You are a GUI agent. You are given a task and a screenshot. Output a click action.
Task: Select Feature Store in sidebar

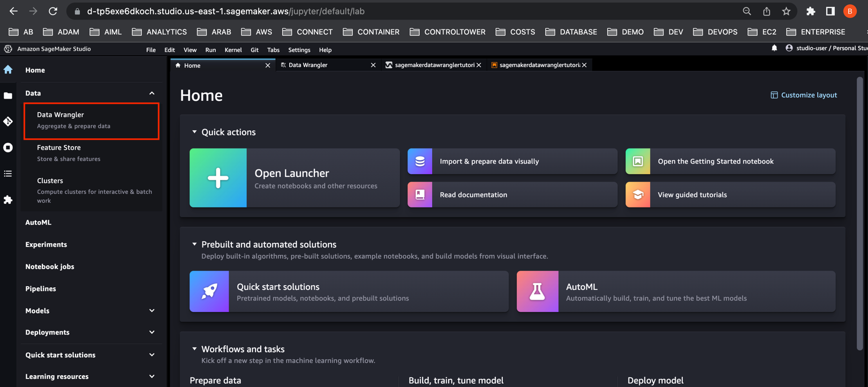tap(92, 153)
